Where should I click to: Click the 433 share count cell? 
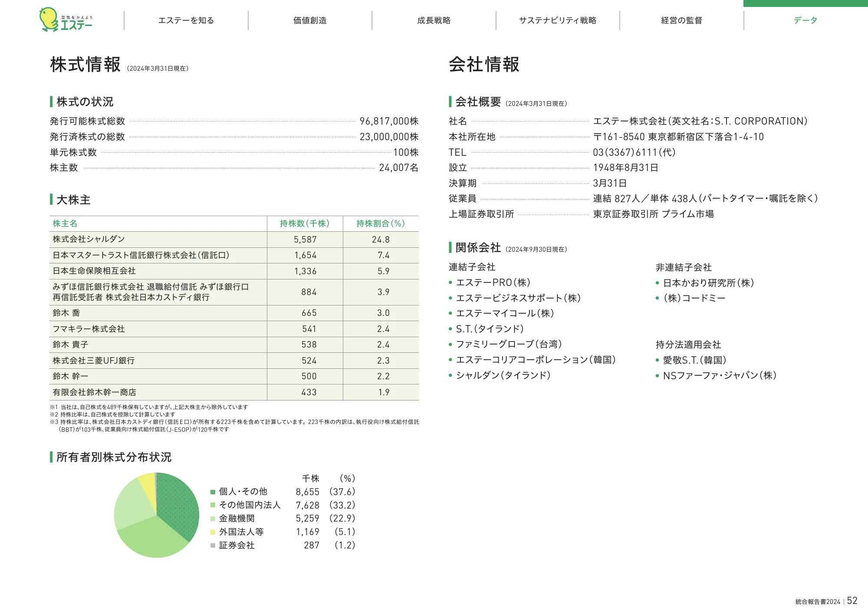309,392
